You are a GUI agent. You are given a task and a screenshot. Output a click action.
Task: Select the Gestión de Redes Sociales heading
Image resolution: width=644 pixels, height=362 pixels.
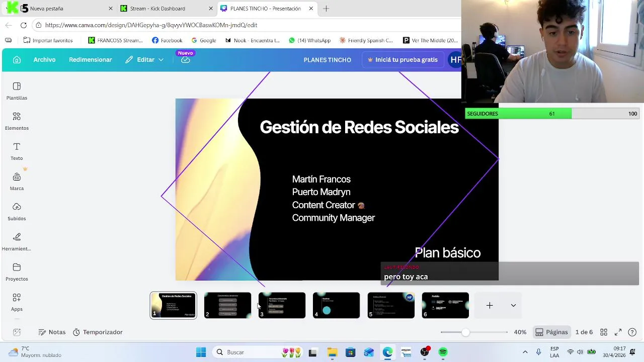coord(359,127)
